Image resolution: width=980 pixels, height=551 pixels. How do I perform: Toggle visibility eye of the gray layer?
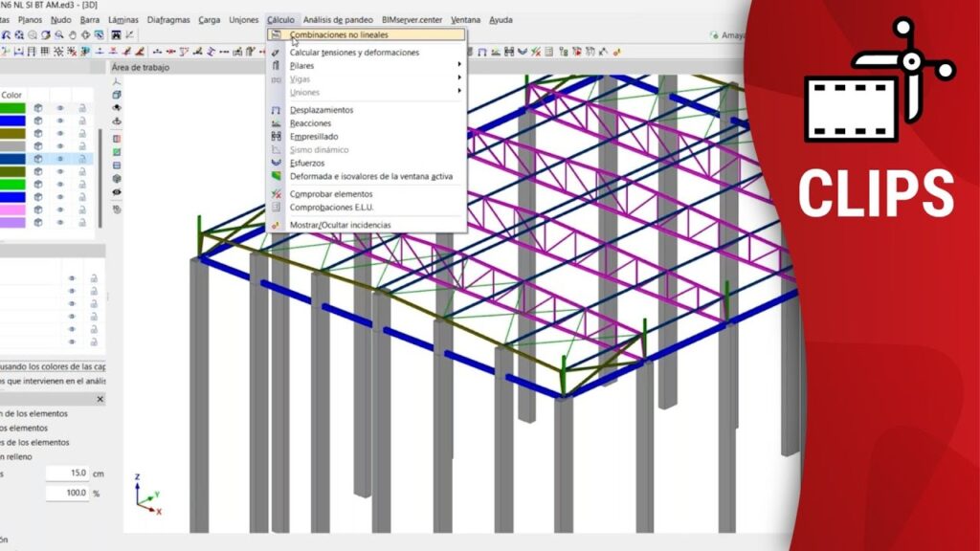pyautogui.click(x=59, y=145)
